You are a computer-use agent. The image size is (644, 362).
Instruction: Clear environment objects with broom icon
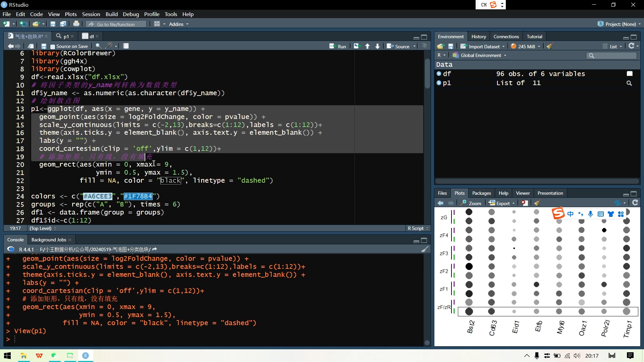coord(549,46)
